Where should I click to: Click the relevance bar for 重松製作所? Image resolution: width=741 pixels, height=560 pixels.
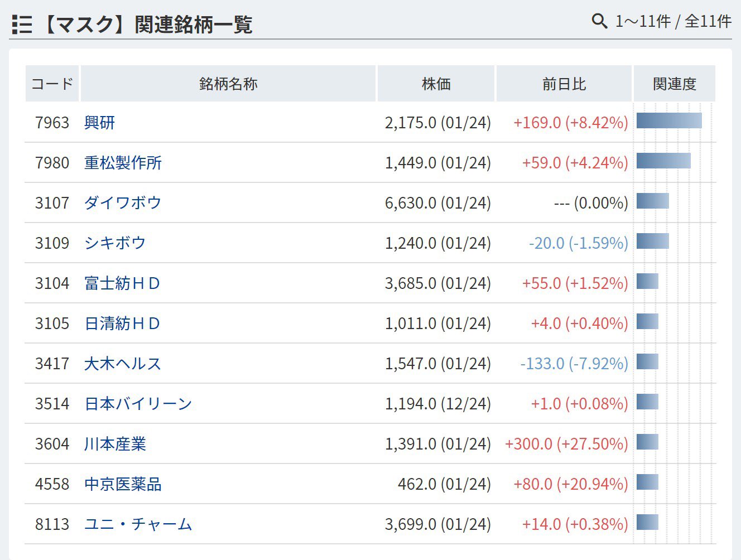(663, 161)
